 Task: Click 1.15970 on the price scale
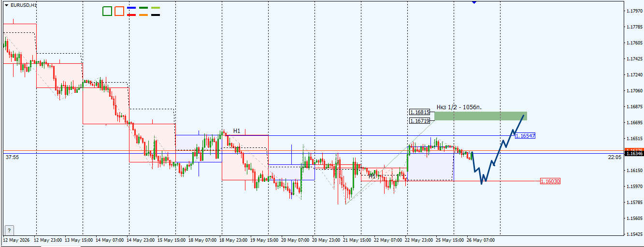[634, 187]
